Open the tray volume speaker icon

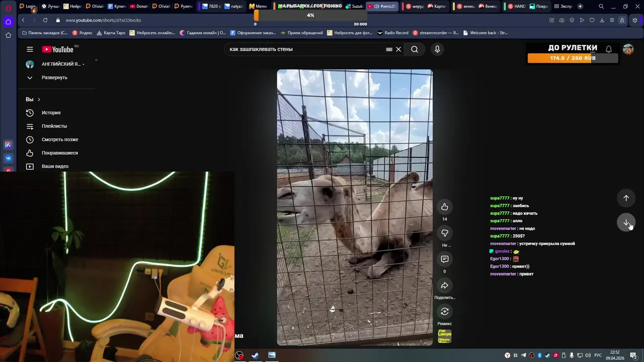pyautogui.click(x=588, y=355)
